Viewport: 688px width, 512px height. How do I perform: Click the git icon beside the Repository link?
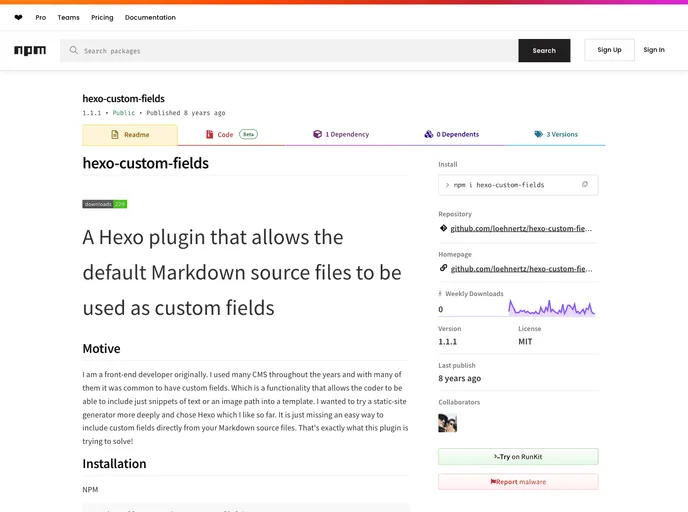(443, 228)
